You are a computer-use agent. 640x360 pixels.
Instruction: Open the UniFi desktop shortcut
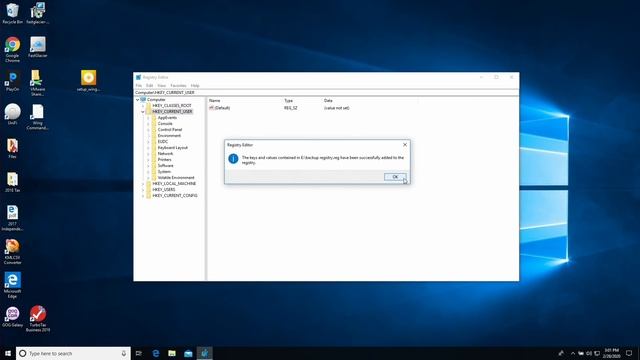click(12, 114)
